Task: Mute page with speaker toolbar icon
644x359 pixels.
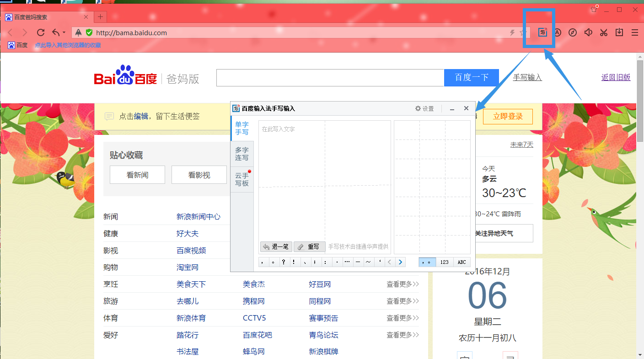Action: 588,32
